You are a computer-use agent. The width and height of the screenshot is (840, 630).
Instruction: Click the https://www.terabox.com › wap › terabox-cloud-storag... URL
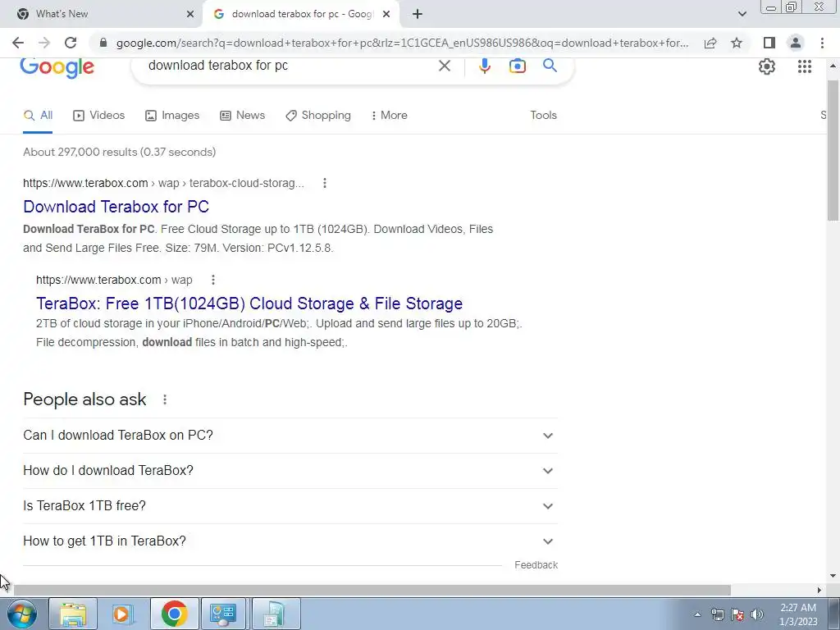tap(163, 183)
